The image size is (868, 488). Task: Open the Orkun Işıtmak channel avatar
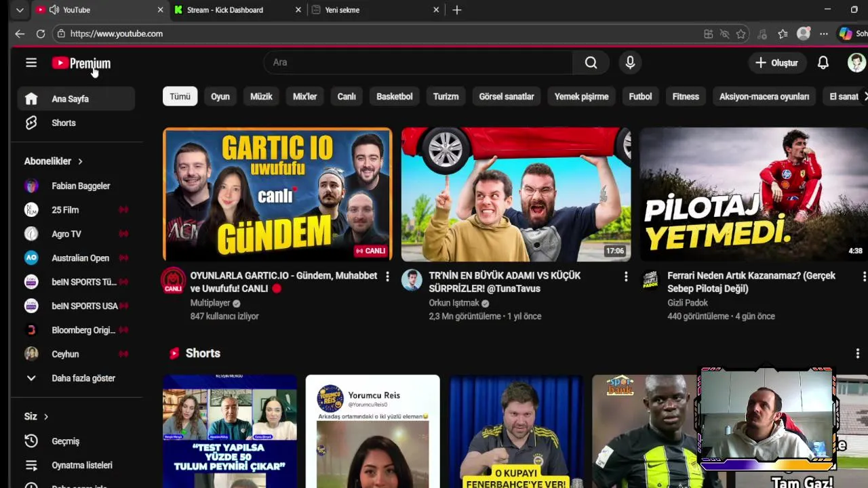(412, 280)
